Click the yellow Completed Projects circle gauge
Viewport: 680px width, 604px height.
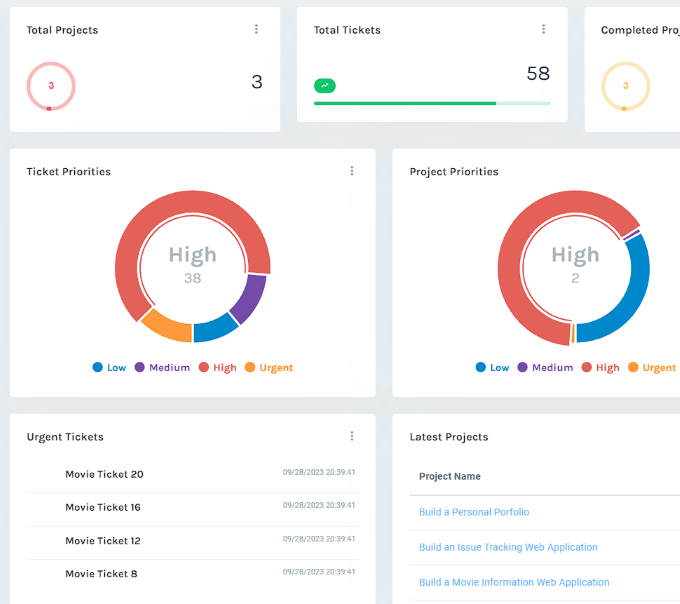pos(625,86)
